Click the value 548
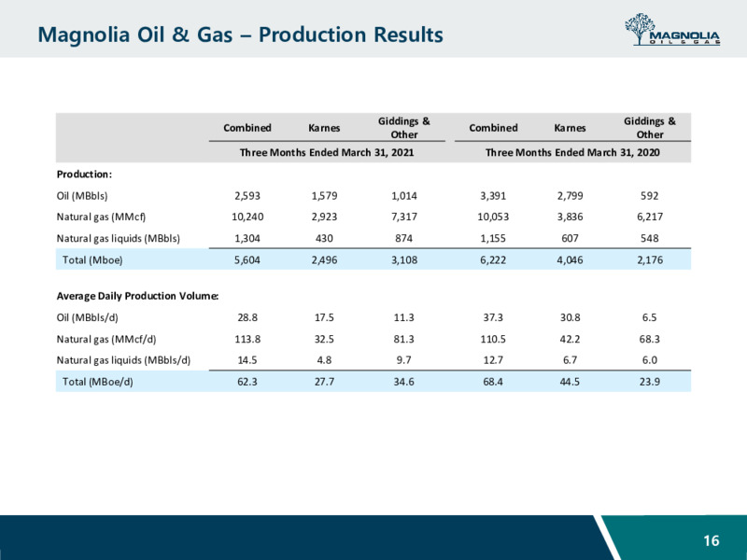This screenshot has height=560, width=747. (649, 238)
